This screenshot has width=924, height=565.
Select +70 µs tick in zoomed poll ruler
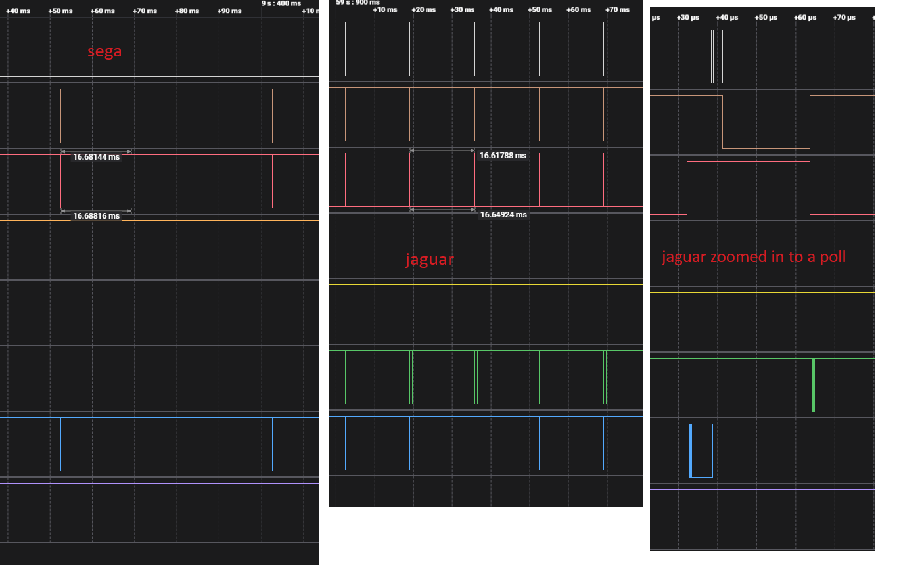(x=844, y=18)
